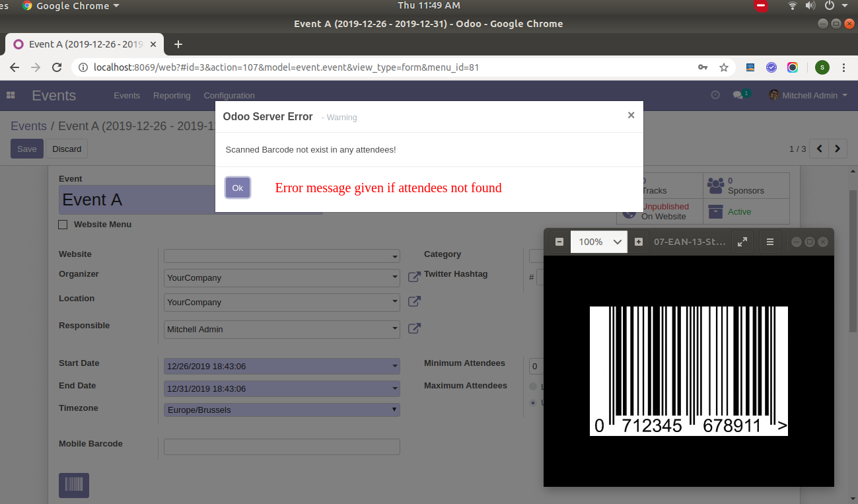Viewport: 858px width, 504px height.
Task: Select the Unlimited maximum attendees radio
Action: [x=533, y=402]
